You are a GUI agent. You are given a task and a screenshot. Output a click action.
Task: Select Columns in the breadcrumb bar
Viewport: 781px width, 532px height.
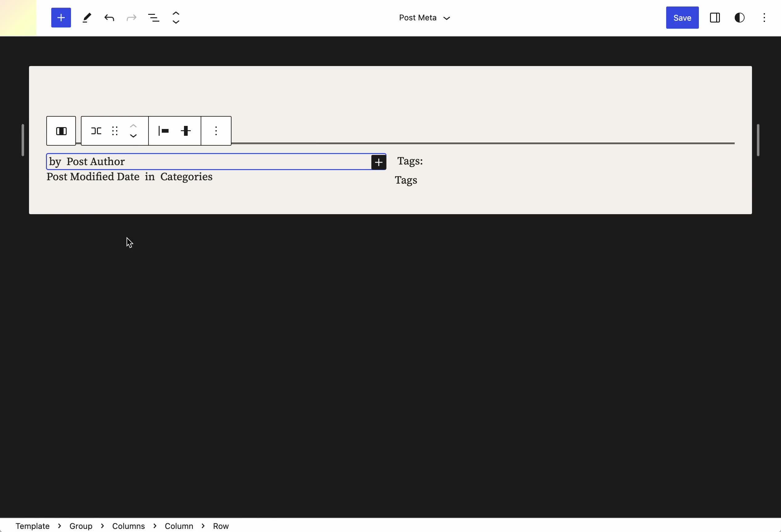coord(128,526)
